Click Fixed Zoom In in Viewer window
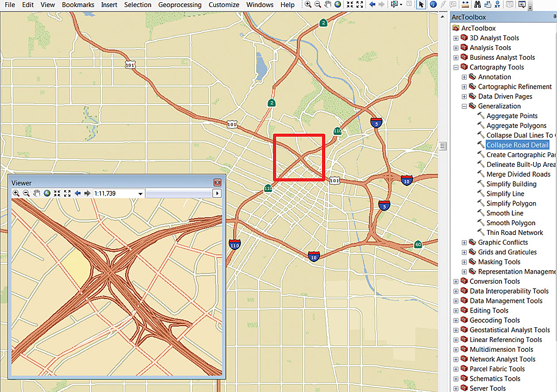Screen dimensions: 557x392 tap(57, 193)
